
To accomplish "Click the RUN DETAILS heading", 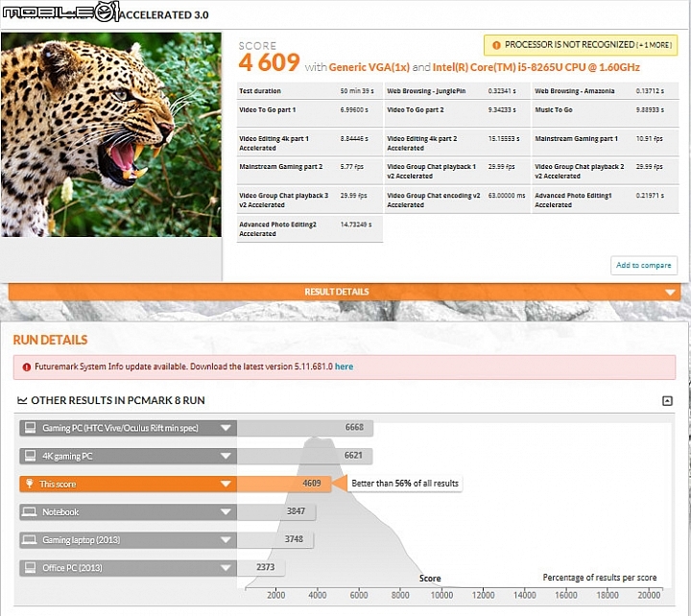I will tap(50, 341).
